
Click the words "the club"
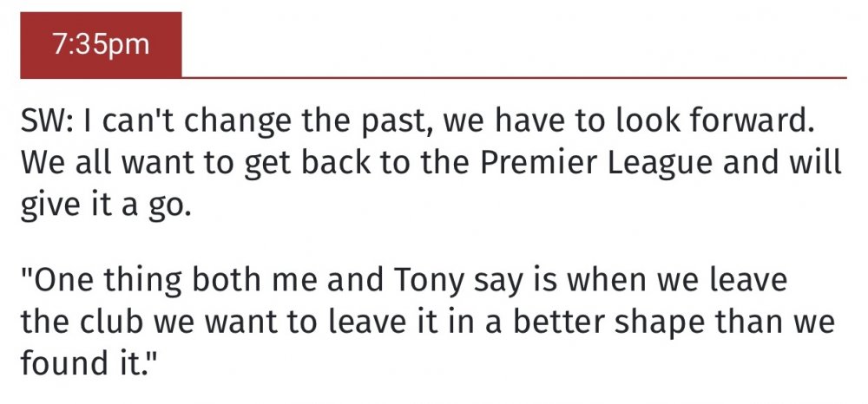tap(82, 323)
